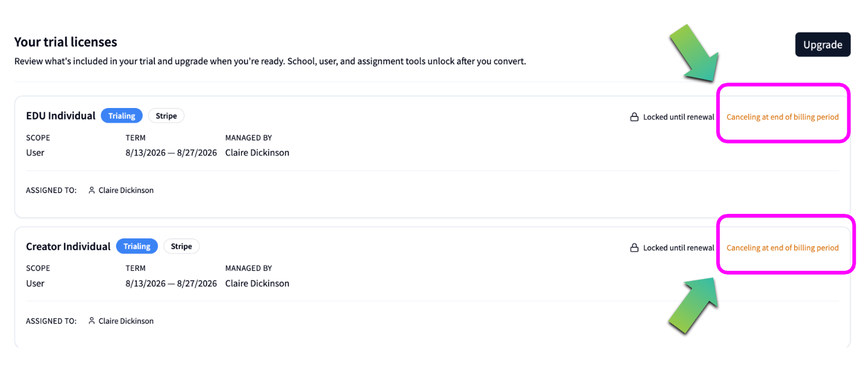Click Locked until renewal text on EDU license
The height and width of the screenshot is (382, 868).
[679, 117]
